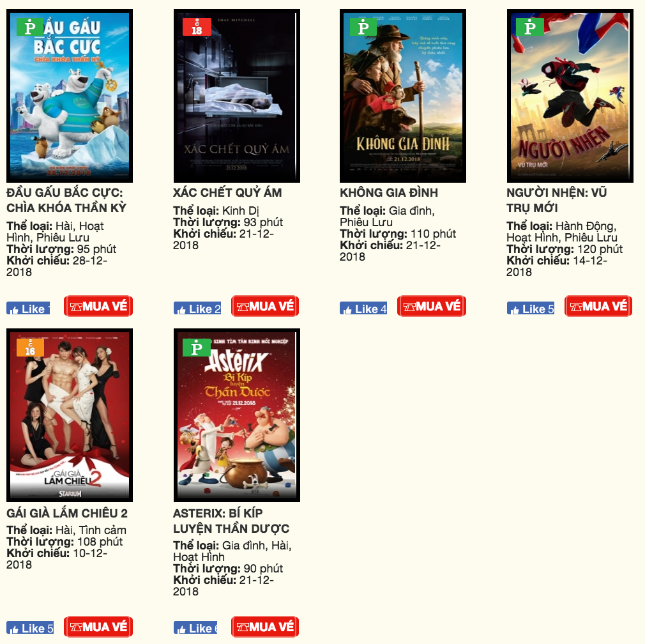Click the P rating badge on Không Gia Đình poster
Screen dimensions: 645x644
pos(363,27)
